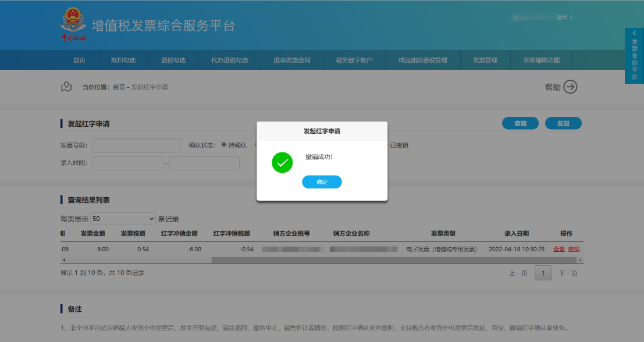Open the 抵扣勾选 menu
Image resolution: width=644 pixels, height=342 pixels.
coord(123,60)
